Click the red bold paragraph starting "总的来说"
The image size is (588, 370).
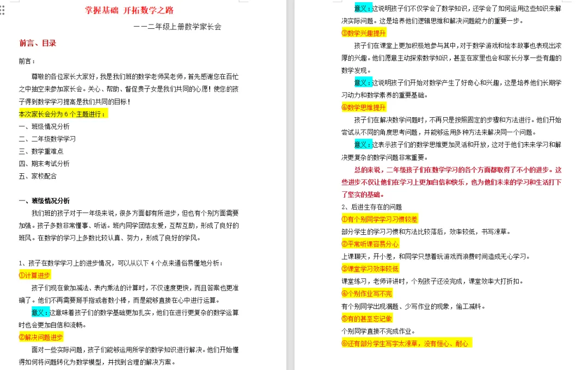[451, 182]
